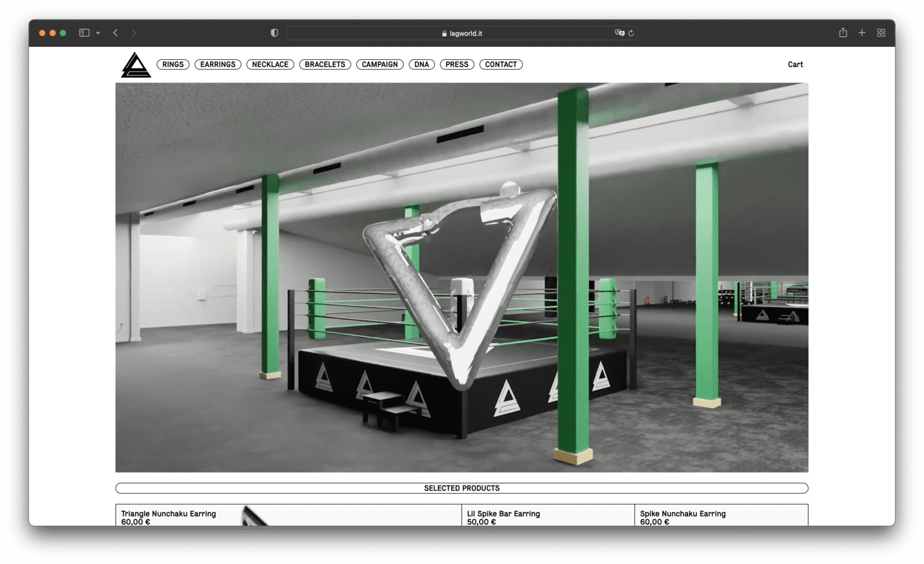924x564 pixels.
Task: Click the translate page icon
Action: click(619, 33)
